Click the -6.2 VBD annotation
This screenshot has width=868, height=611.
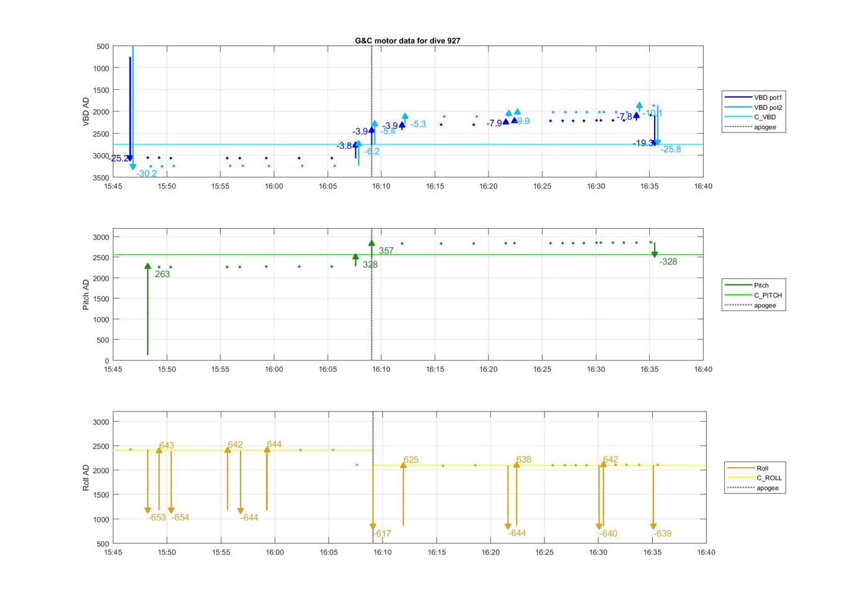tap(372, 151)
